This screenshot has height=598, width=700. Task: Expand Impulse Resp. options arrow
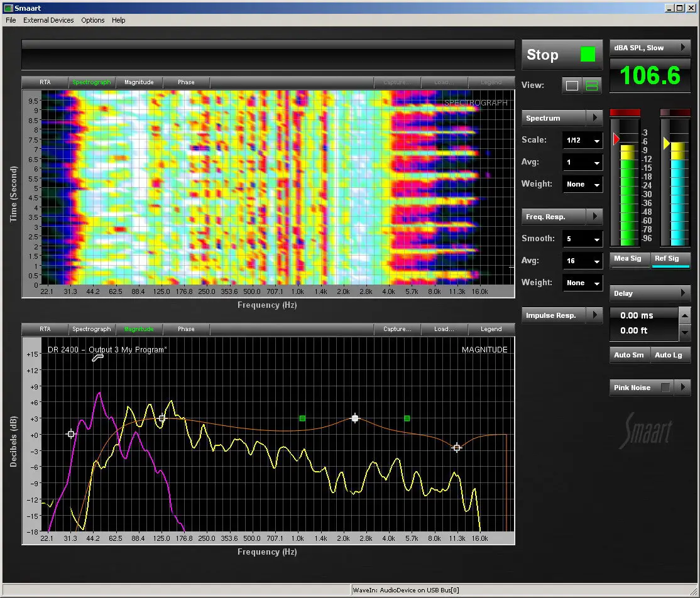594,315
